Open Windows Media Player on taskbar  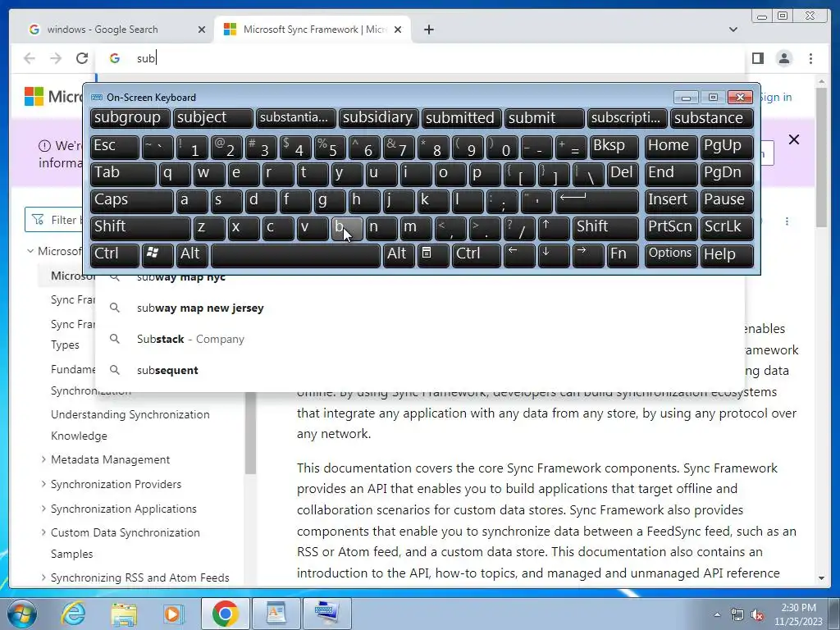tap(173, 614)
